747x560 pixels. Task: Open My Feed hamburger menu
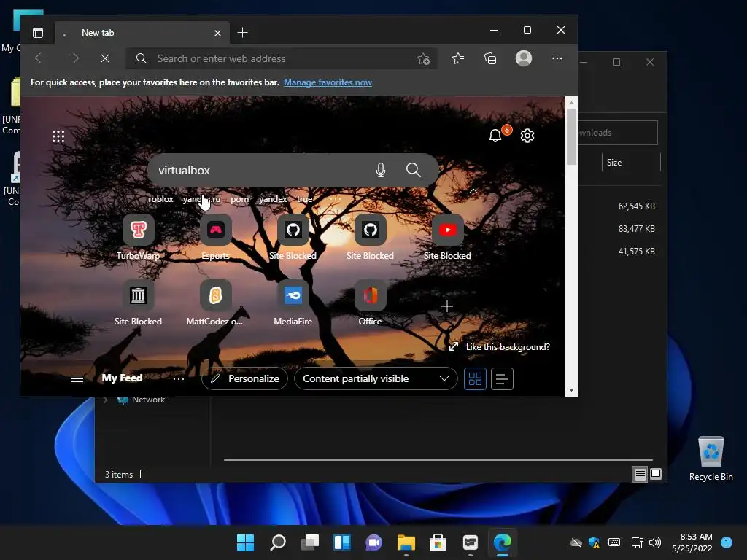click(x=77, y=378)
